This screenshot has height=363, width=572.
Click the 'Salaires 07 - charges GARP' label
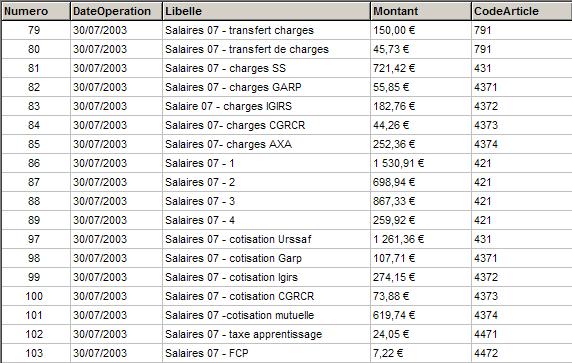coord(233,87)
